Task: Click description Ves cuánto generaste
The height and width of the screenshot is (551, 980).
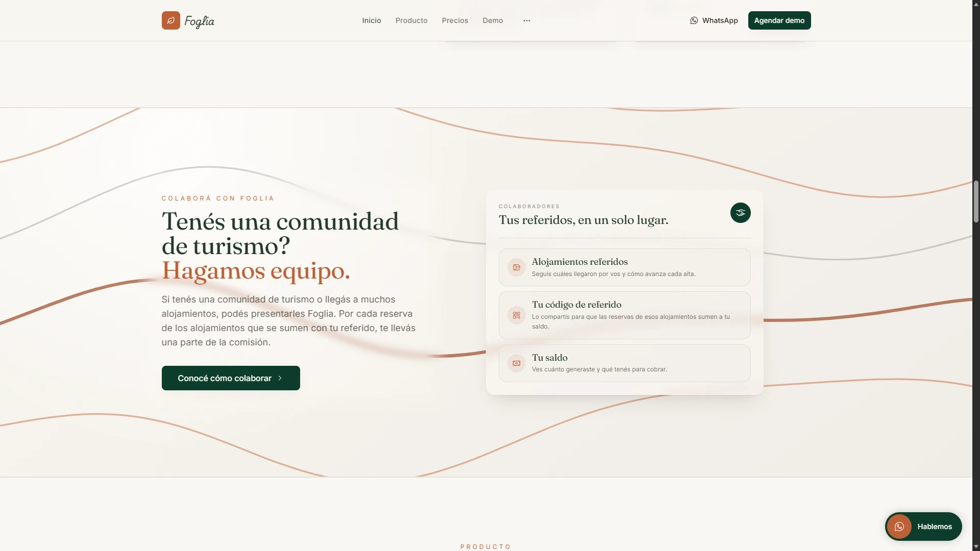Action: (599, 369)
